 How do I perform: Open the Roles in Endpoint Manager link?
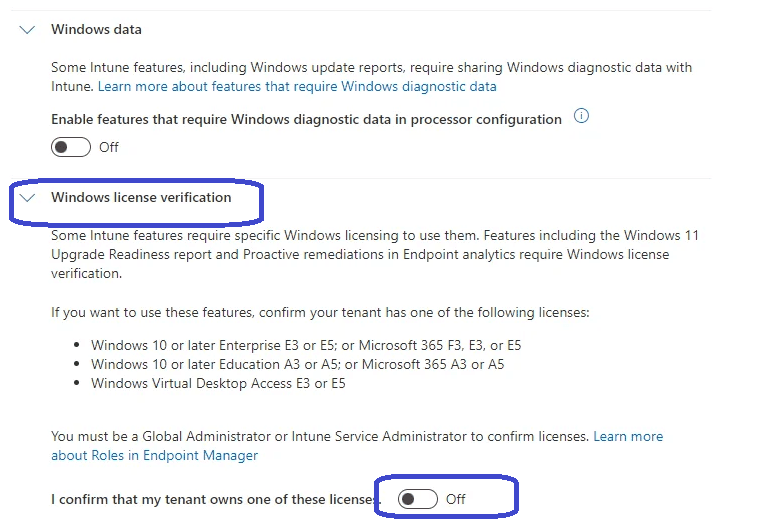coord(154,455)
